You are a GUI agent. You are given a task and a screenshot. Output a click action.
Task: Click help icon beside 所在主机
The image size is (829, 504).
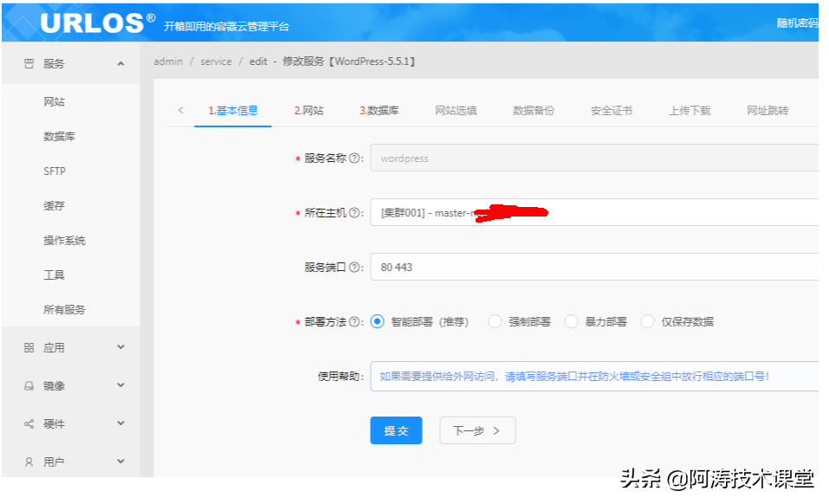coord(355,212)
